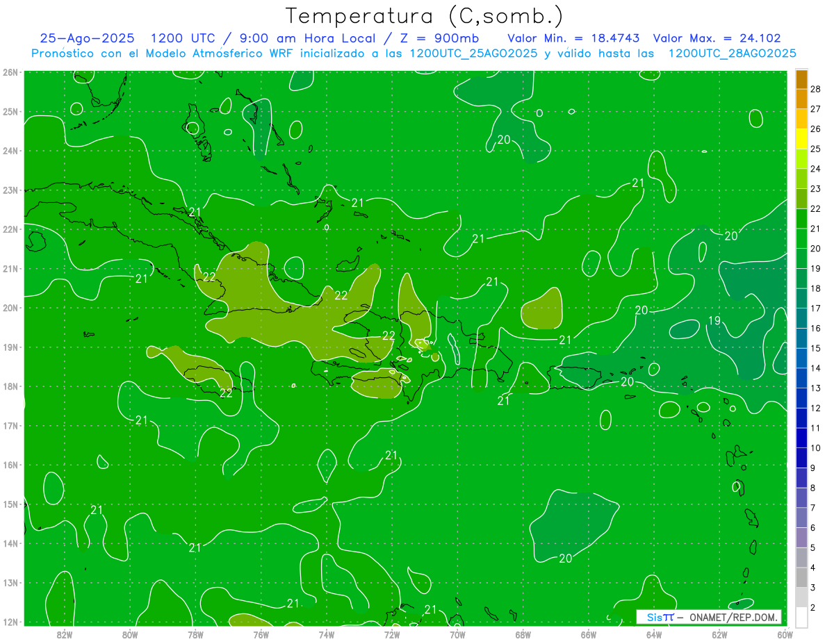Click the longitude axis label "80W"
The height and width of the screenshot is (644, 834).
point(130,634)
